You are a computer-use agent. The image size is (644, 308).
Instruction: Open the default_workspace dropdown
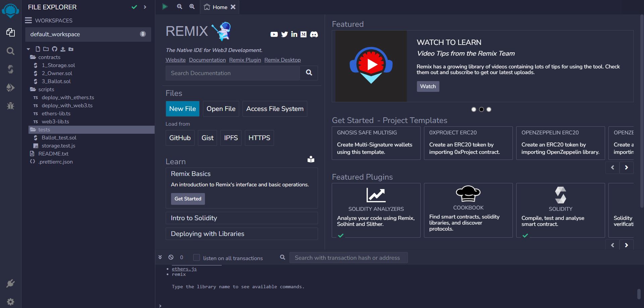(88, 34)
